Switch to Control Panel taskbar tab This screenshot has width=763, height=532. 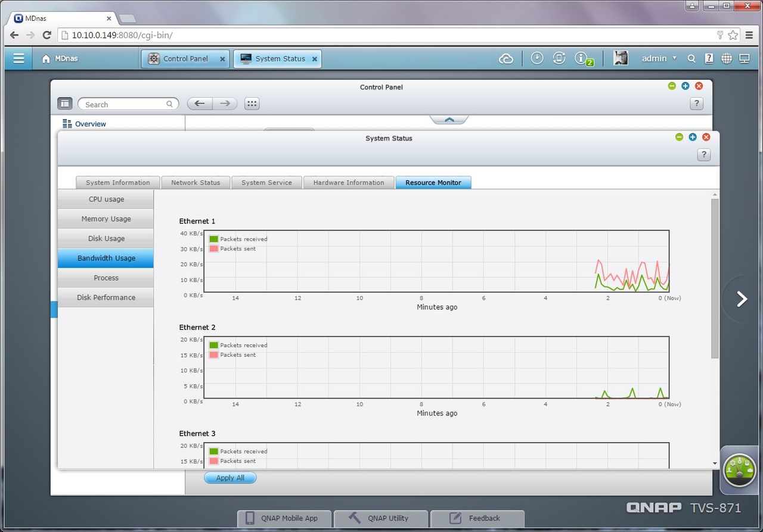pyautogui.click(x=185, y=58)
